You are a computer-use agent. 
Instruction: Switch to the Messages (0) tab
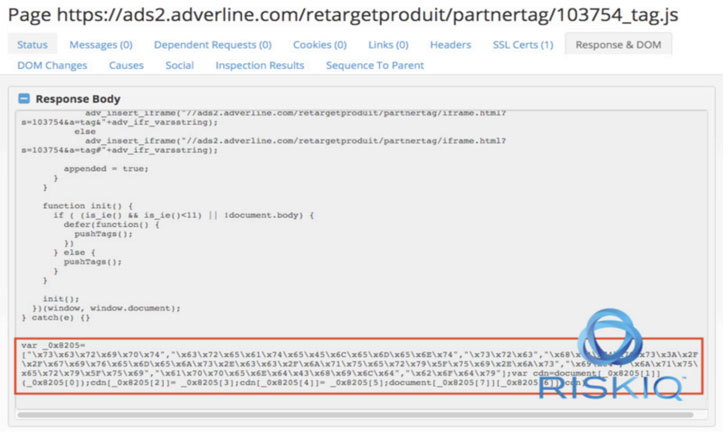pyautogui.click(x=100, y=45)
